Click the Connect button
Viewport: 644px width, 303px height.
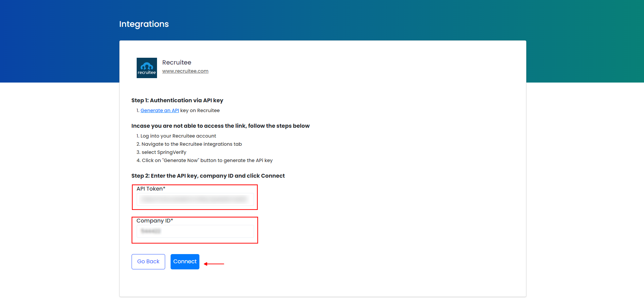click(x=185, y=262)
